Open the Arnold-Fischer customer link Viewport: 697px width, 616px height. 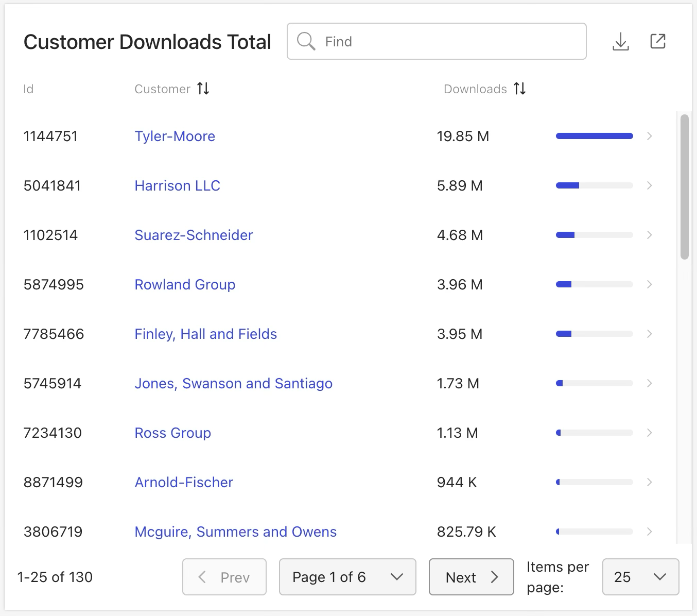point(184,482)
